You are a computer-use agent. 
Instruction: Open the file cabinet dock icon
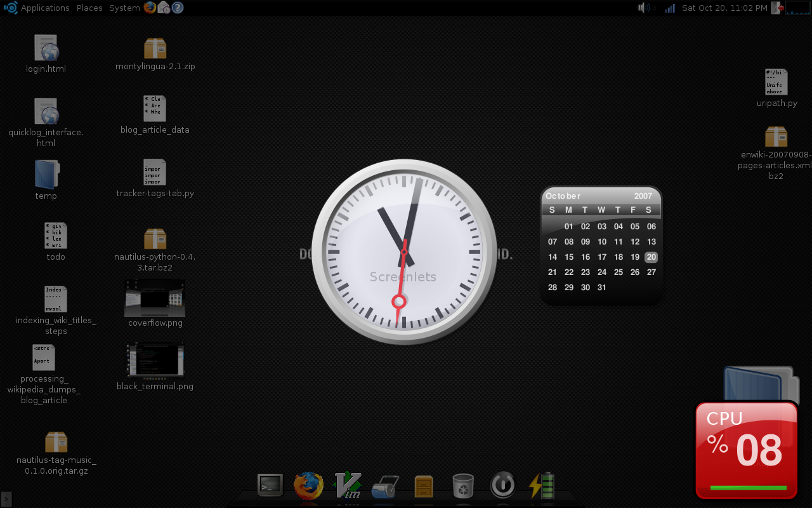(424, 486)
